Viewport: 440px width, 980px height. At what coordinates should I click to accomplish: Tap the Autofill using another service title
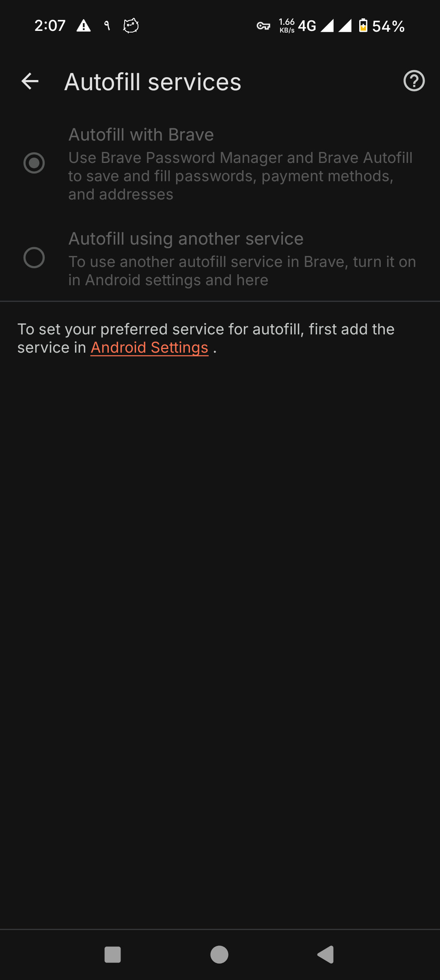click(x=186, y=238)
